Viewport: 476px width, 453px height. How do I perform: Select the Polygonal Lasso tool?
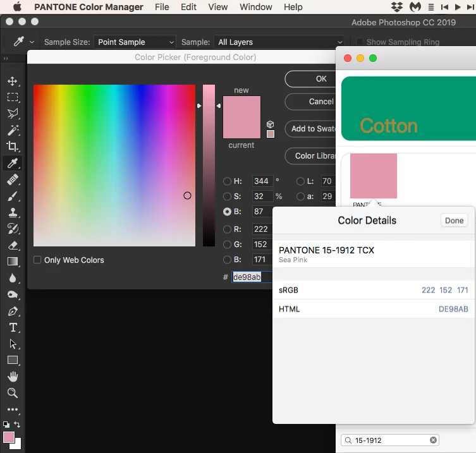13,114
